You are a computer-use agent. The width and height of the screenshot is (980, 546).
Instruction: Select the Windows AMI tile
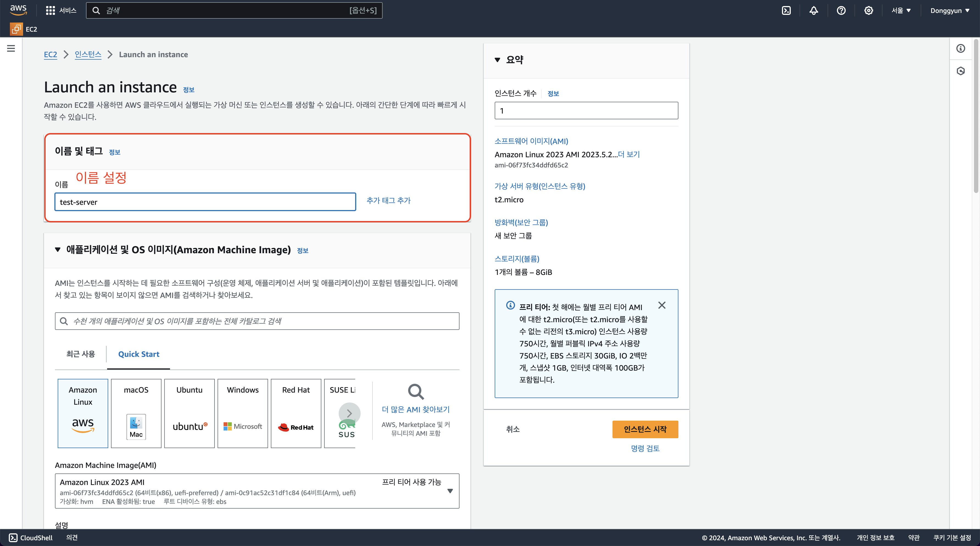tap(242, 413)
